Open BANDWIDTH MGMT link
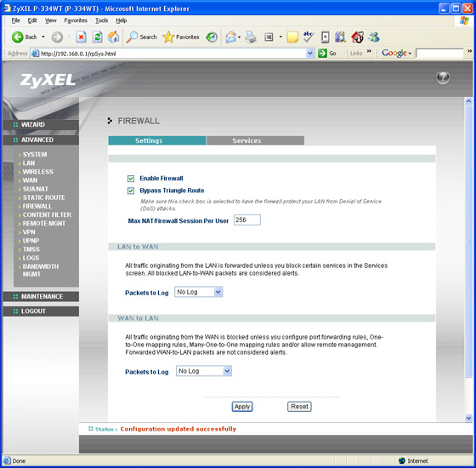The image size is (476, 468). pos(41,271)
